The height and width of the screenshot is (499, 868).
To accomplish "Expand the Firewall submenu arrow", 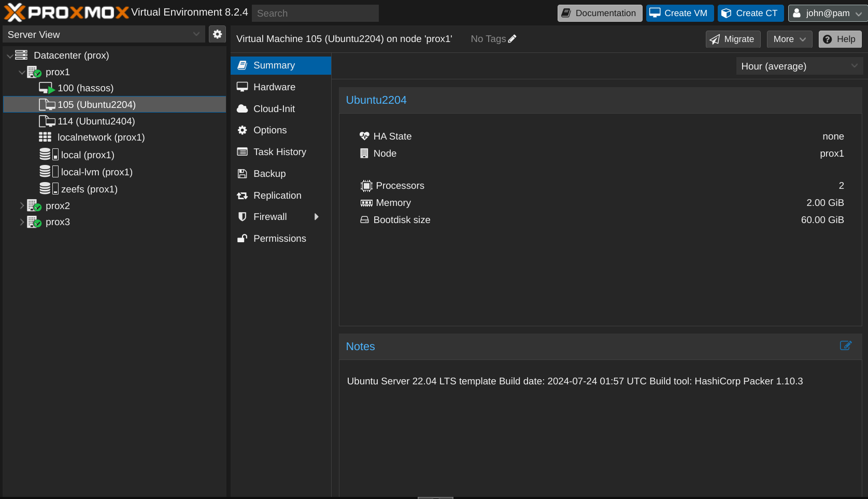I will click(x=316, y=217).
